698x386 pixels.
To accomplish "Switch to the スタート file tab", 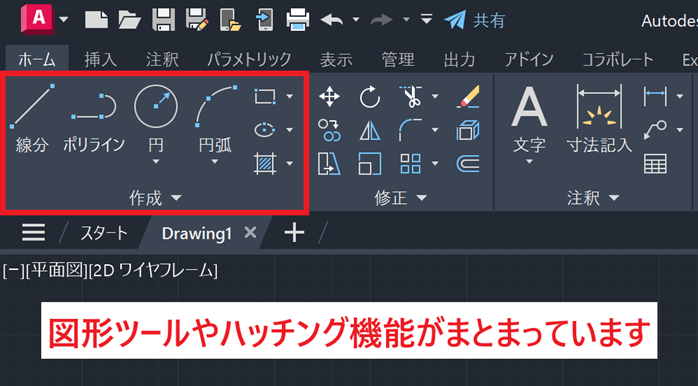I will (x=104, y=233).
